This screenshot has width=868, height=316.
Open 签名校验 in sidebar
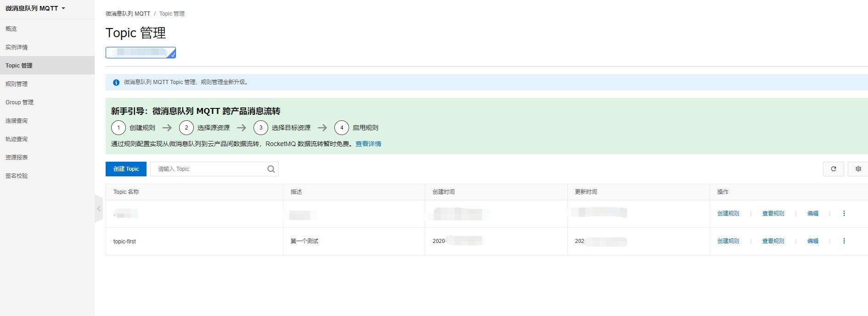(x=17, y=175)
